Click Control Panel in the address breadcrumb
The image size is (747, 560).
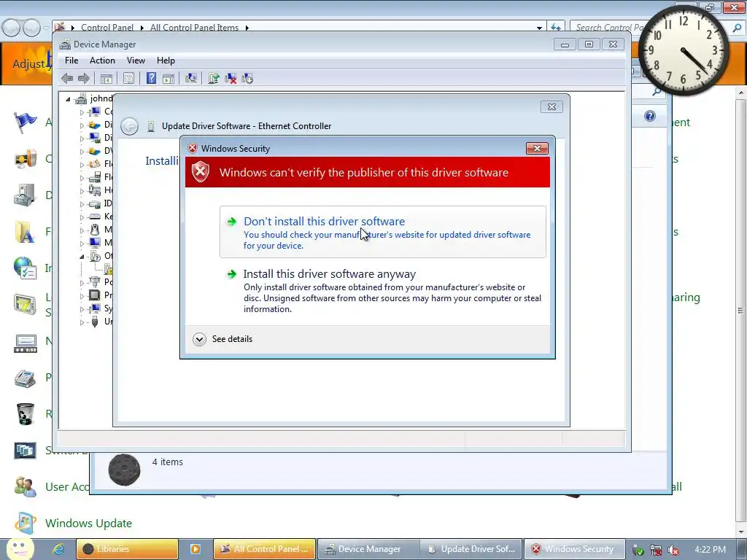point(107,28)
